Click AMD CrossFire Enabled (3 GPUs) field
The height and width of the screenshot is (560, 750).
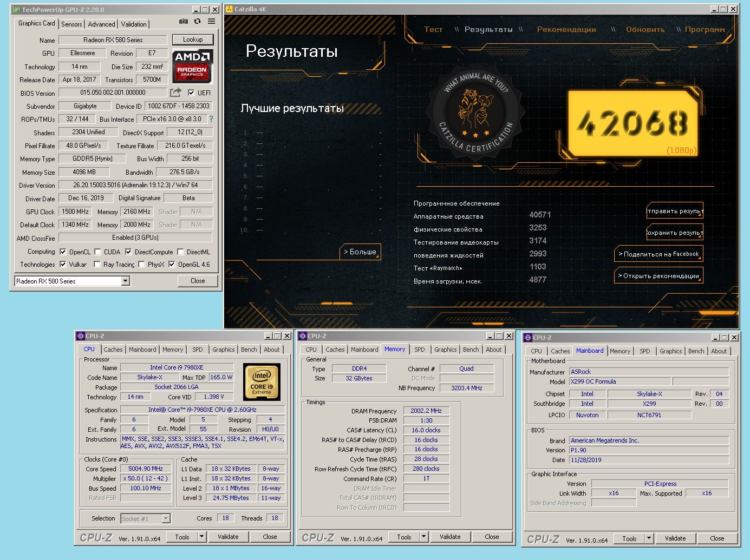[135, 238]
